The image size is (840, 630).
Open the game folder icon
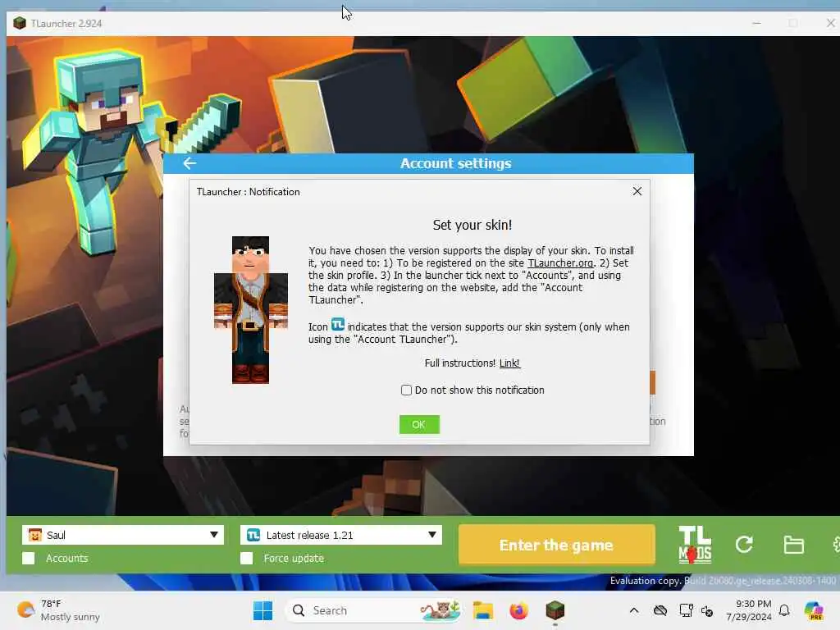793,545
